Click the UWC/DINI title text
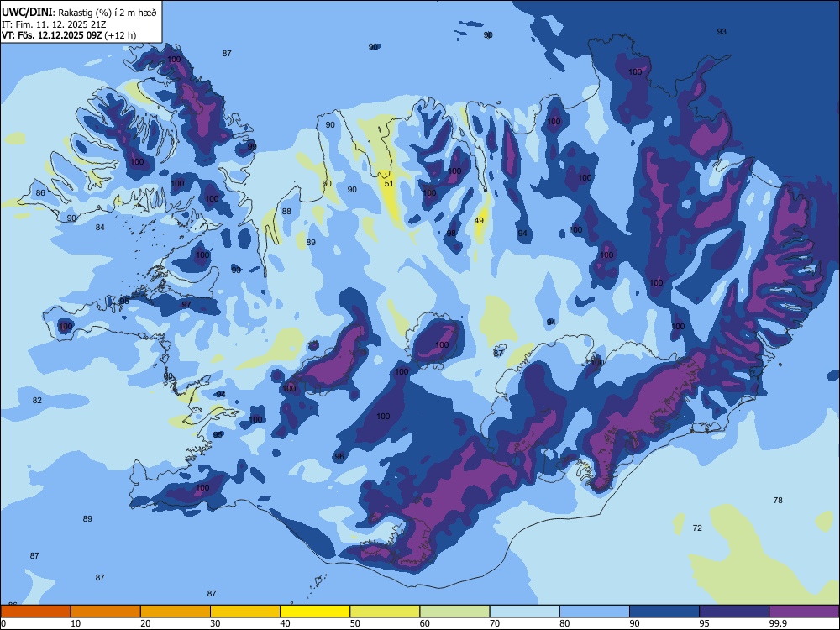The image size is (840, 630). tap(27, 12)
